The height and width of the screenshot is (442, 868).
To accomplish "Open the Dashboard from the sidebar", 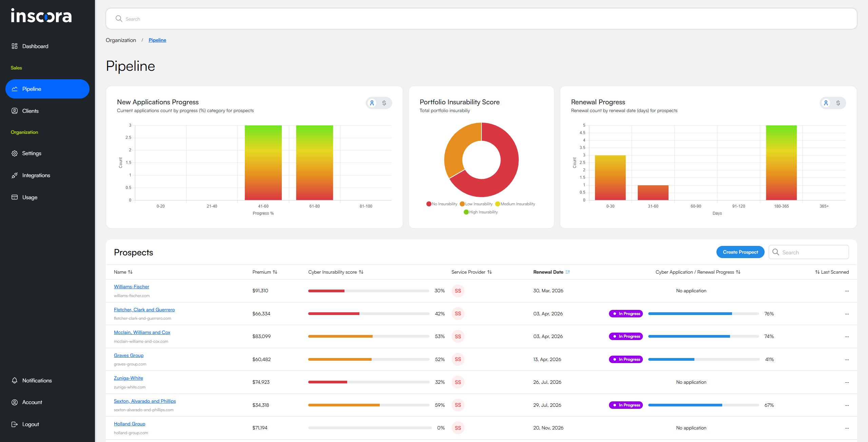I will pyautogui.click(x=35, y=46).
